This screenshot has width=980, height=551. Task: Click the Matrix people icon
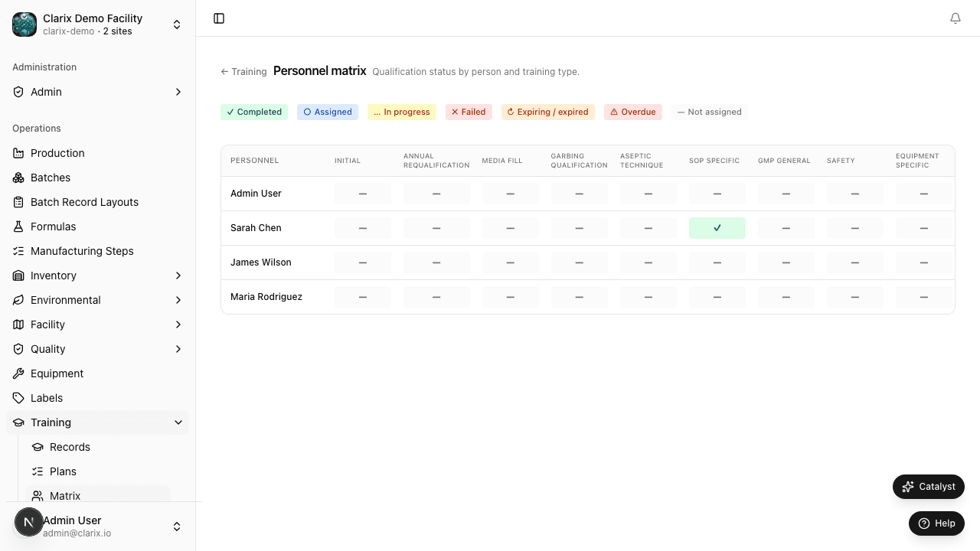[x=38, y=496]
